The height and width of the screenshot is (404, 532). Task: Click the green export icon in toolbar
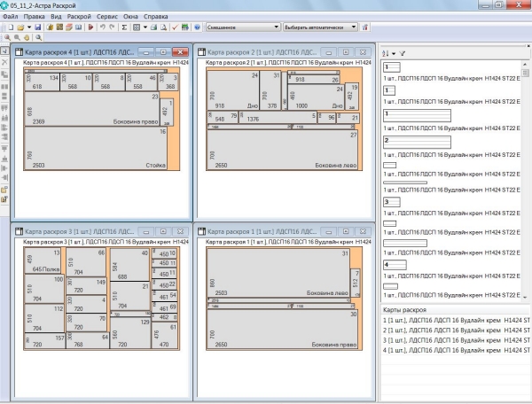185,27
